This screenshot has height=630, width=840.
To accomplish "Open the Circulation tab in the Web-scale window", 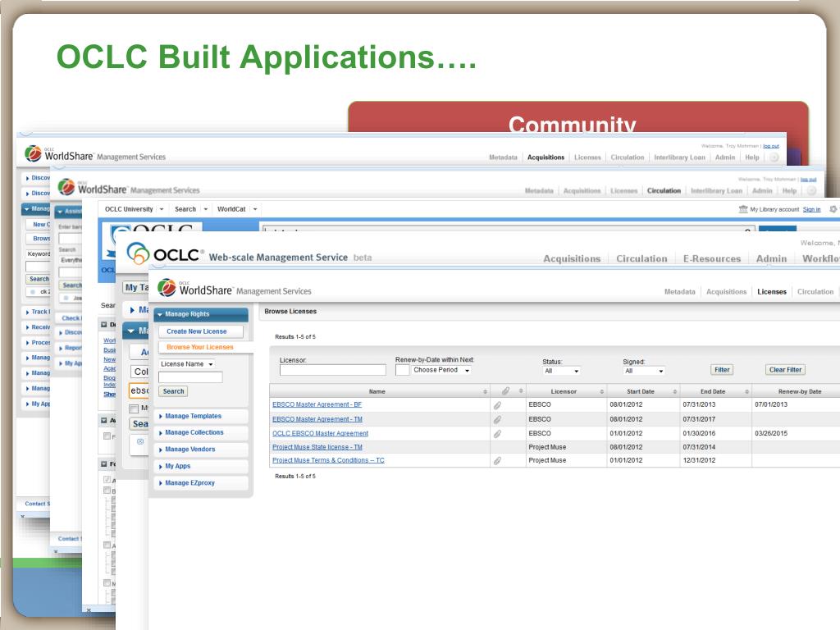I will [641, 258].
